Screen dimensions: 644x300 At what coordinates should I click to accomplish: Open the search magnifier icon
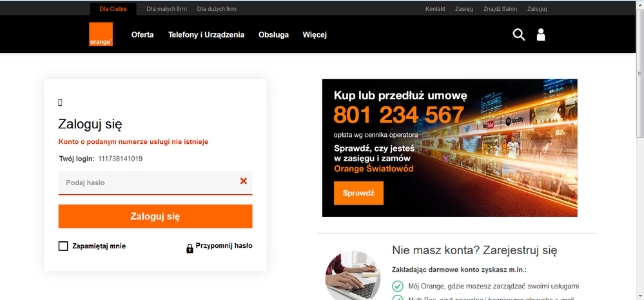[519, 35]
